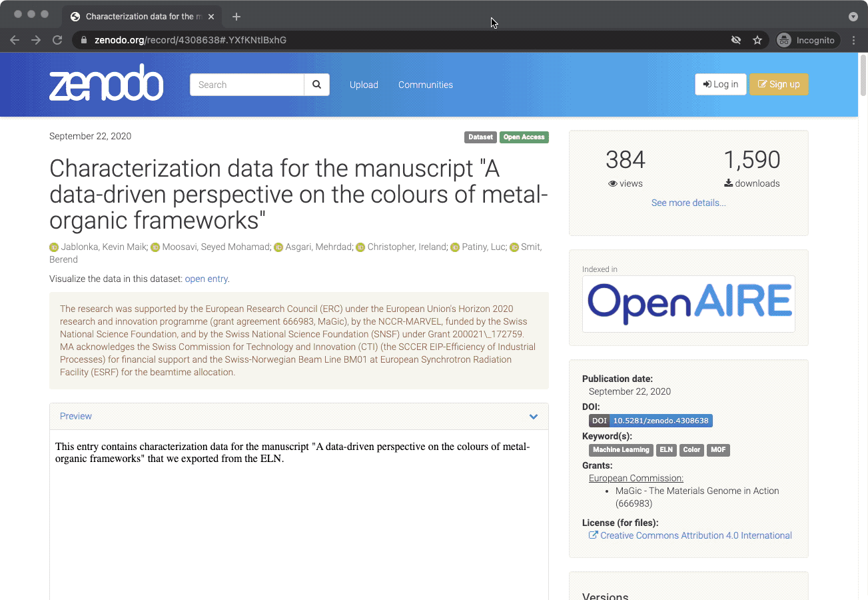The height and width of the screenshot is (600, 868).
Task: Click ORCID icon next to Asgari, Mehrdad
Action: pyautogui.click(x=278, y=247)
